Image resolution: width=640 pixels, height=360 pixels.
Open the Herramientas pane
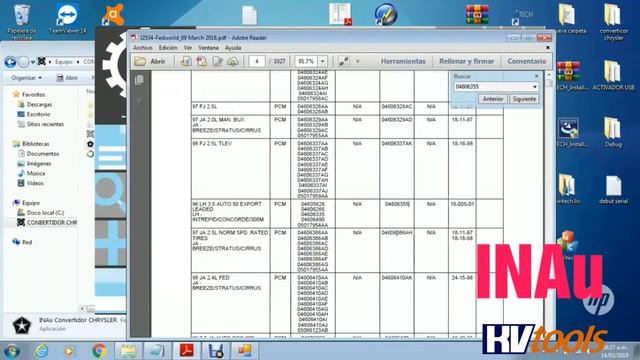tap(403, 61)
